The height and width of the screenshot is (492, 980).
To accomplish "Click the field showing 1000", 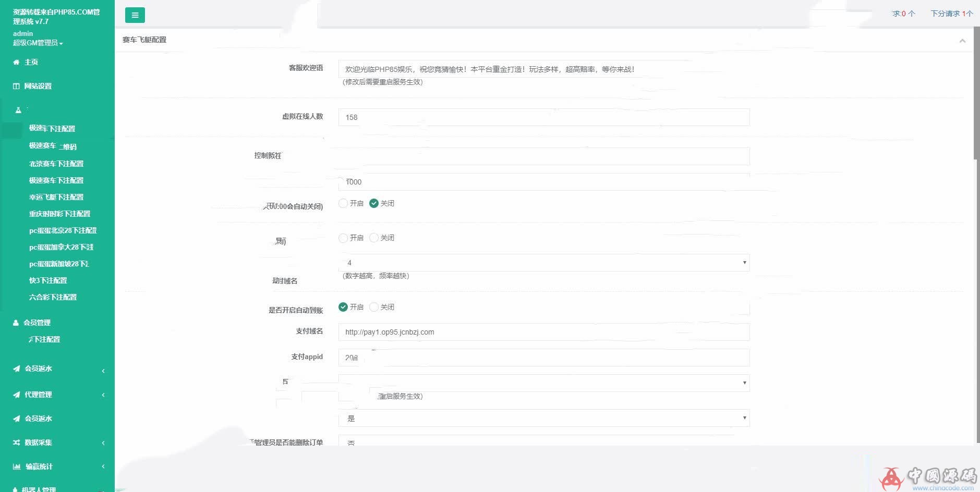I will tap(544, 182).
